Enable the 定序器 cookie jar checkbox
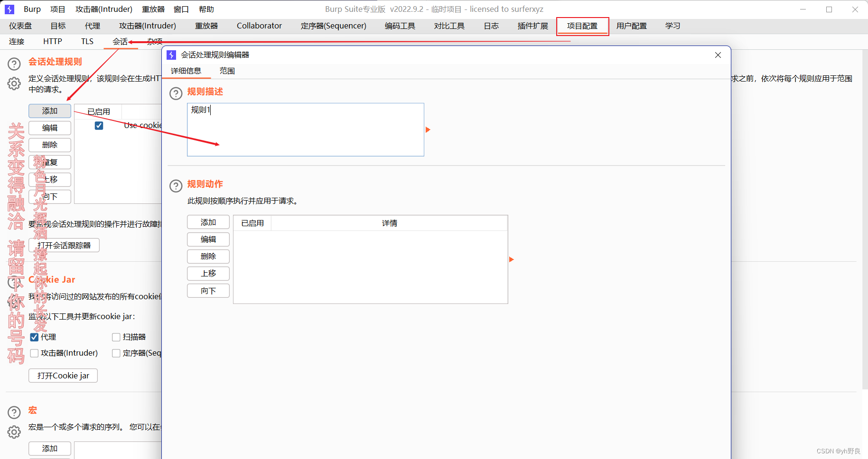Screen dimensions: 868x459 tap(116, 353)
